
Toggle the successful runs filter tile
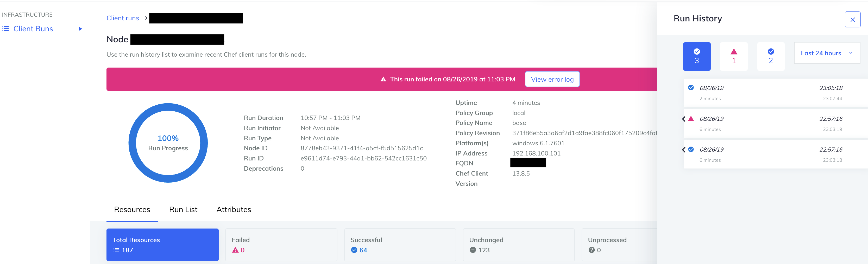coord(771,56)
